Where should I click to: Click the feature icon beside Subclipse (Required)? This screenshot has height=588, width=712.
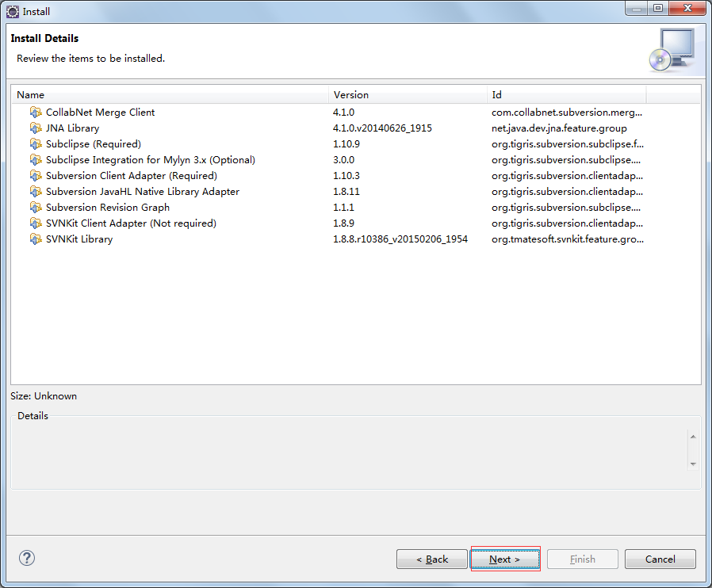pos(36,143)
